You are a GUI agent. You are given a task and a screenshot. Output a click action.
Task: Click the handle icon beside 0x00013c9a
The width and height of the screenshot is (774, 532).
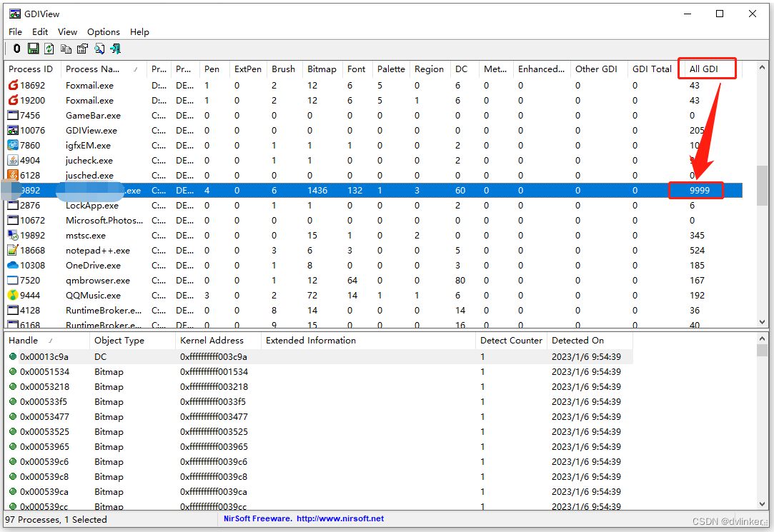[13, 356]
